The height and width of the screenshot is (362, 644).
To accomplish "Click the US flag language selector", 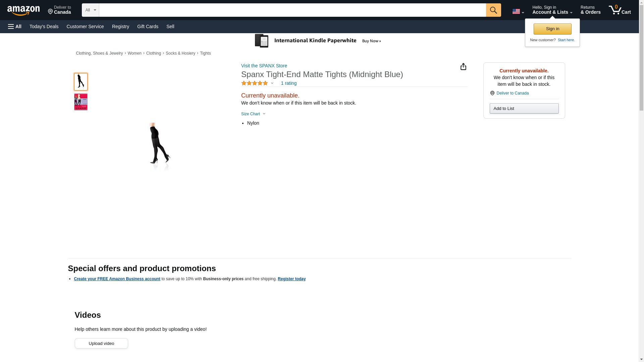I will pyautogui.click(x=518, y=11).
